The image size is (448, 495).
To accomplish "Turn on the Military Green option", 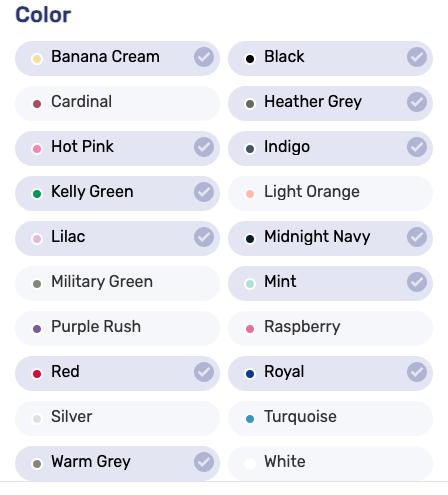I will coord(117,283).
